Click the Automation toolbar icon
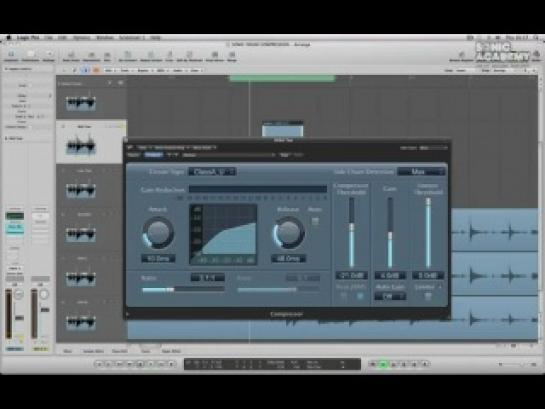545x409 pixels. coord(91,56)
